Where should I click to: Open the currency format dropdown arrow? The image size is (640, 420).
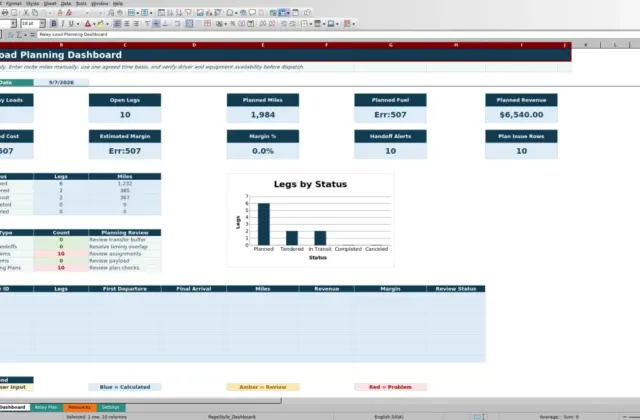click(x=225, y=24)
